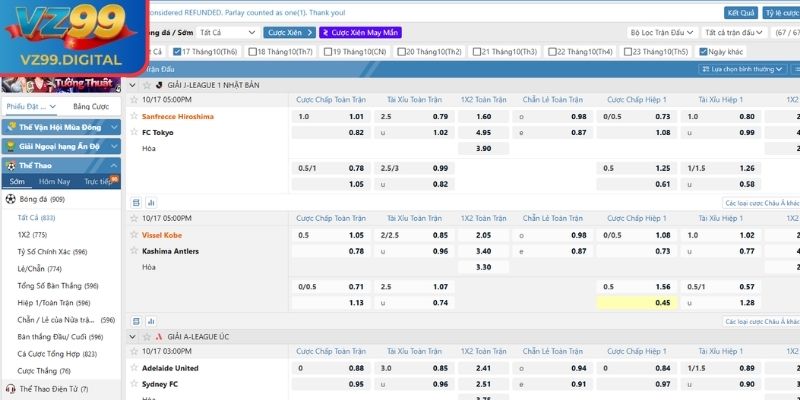Select Adelaide United 1X2 odds 2.41

click(x=483, y=368)
